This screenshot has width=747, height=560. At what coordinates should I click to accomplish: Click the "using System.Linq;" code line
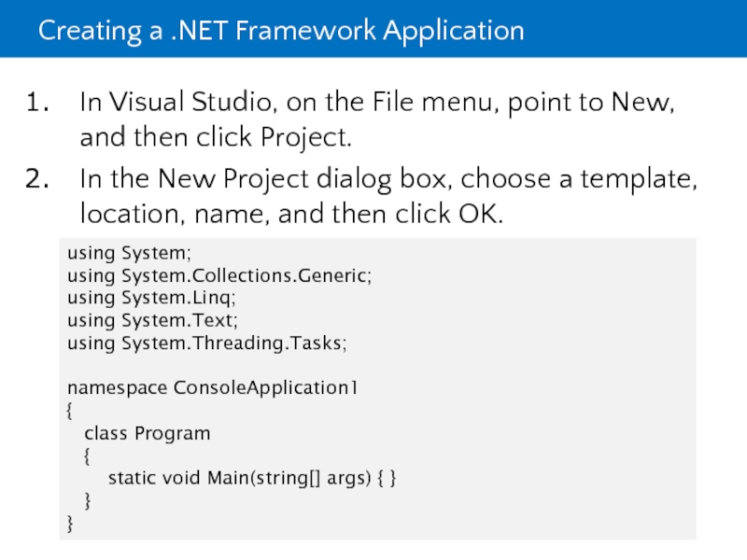click(x=151, y=298)
